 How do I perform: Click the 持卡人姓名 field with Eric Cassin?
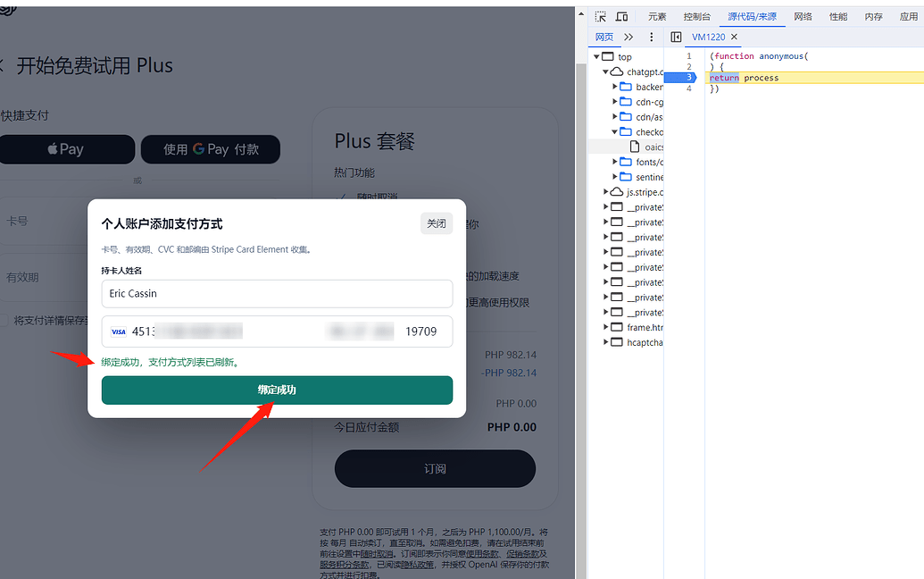click(x=277, y=294)
